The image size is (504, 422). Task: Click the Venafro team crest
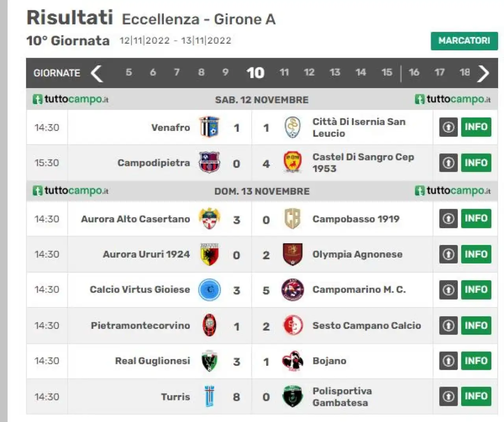tap(209, 127)
